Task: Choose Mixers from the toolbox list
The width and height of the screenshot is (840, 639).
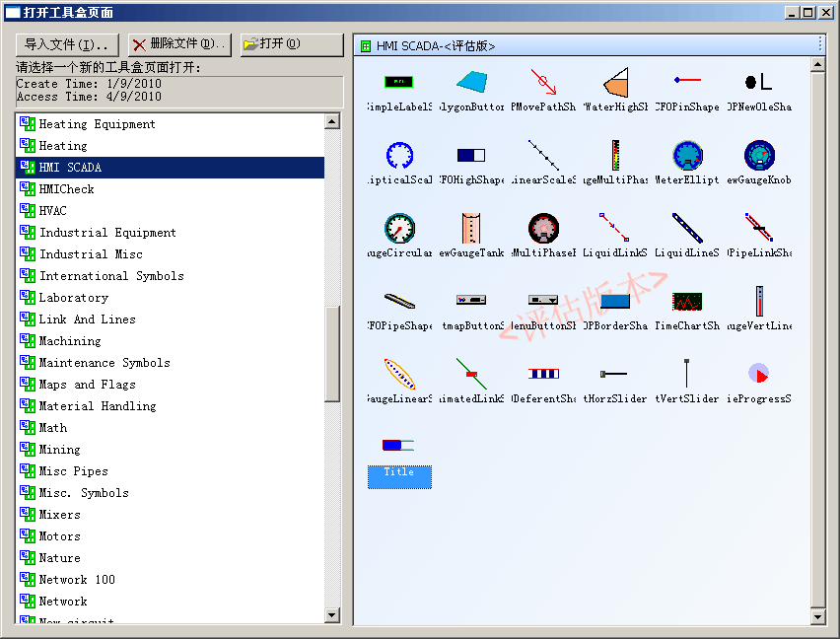Action: 59,515
